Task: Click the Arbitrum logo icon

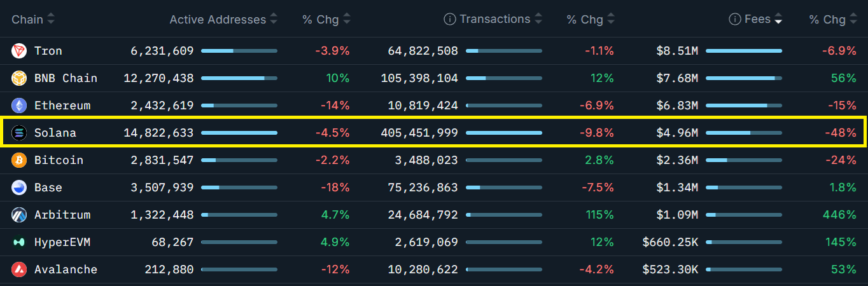Action: pos(19,215)
